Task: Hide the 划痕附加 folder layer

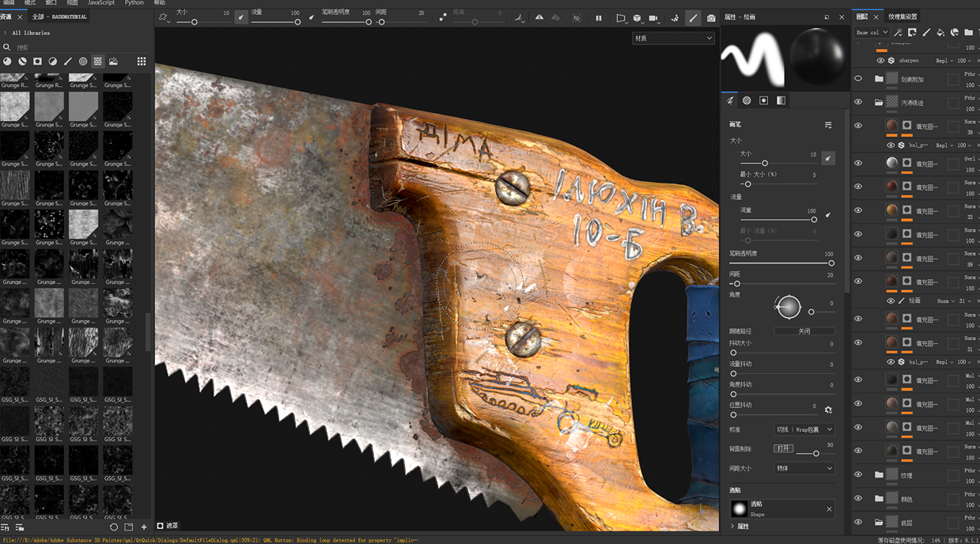Action: pos(858,79)
